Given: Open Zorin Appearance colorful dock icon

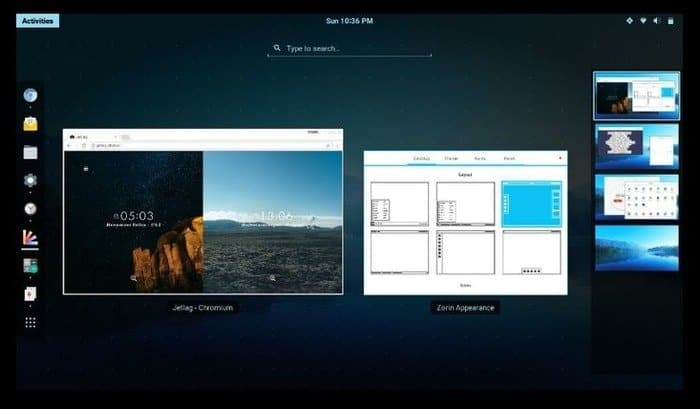Looking at the screenshot, I should click(x=30, y=237).
